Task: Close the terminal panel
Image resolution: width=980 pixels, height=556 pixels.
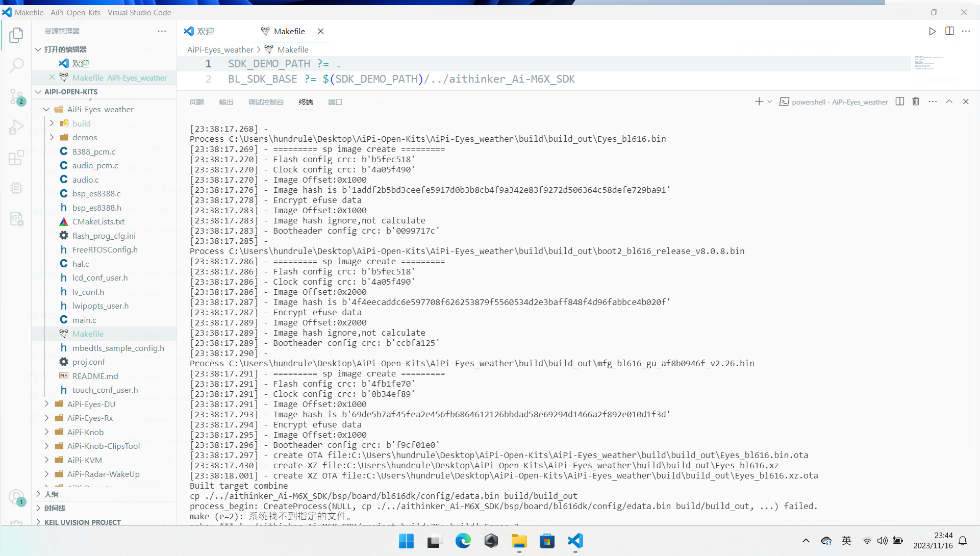Action: point(966,102)
